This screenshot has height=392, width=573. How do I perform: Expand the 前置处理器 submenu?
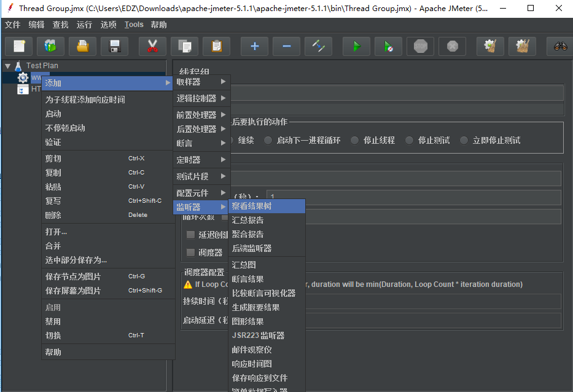coord(201,115)
